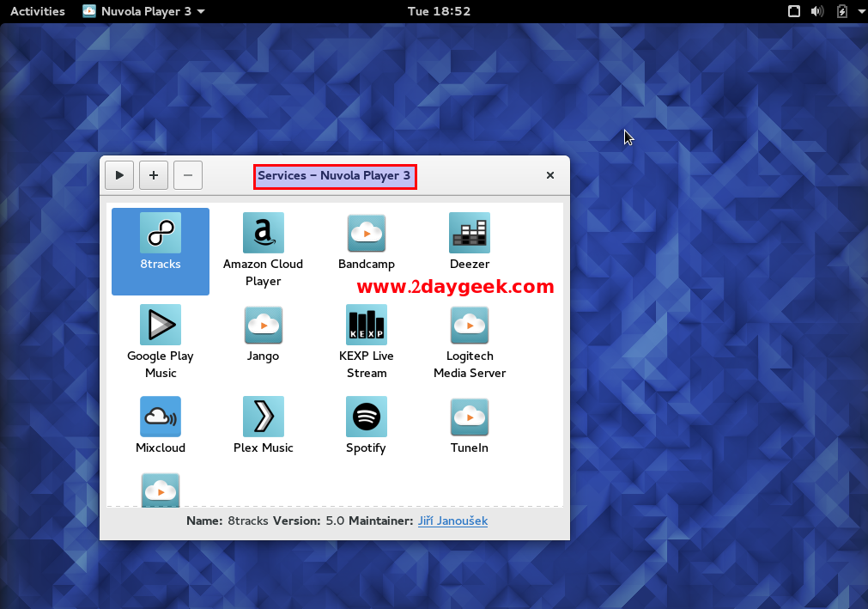The image size is (868, 609).
Task: Pick the Google Play Music service
Action: tap(161, 326)
